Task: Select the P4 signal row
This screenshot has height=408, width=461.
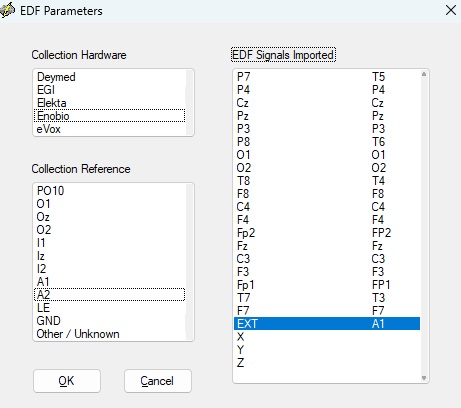Action: 327,90
